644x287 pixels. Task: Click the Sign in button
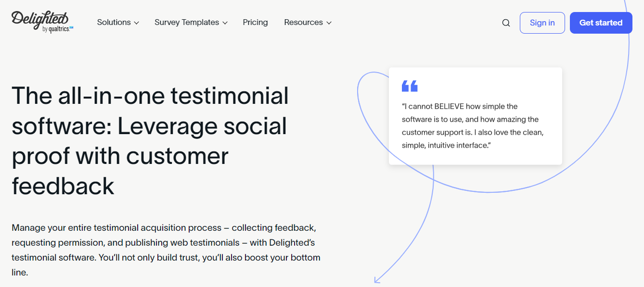542,23
